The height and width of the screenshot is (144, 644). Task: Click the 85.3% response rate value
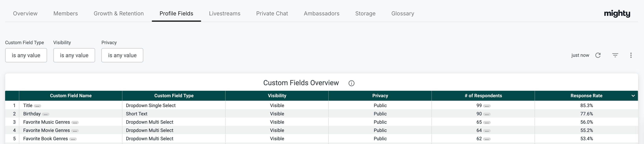coord(587,105)
